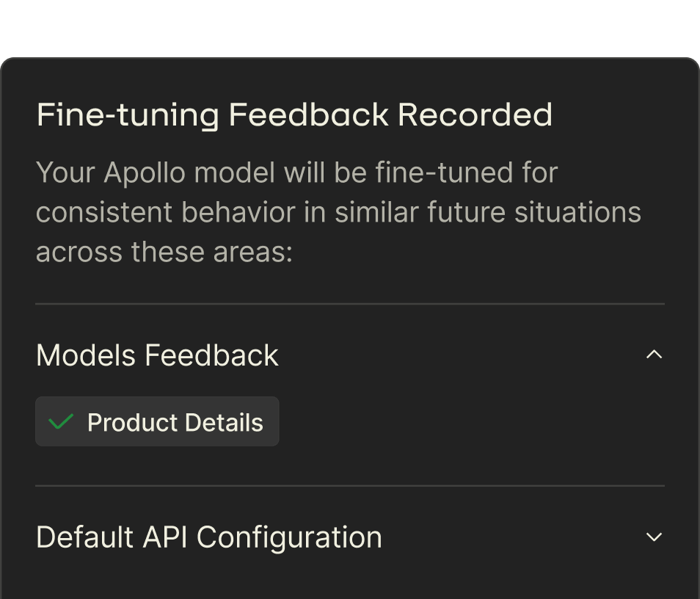Image resolution: width=700 pixels, height=599 pixels.
Task: Click the green checkmark beside Product Details
Action: point(61,422)
